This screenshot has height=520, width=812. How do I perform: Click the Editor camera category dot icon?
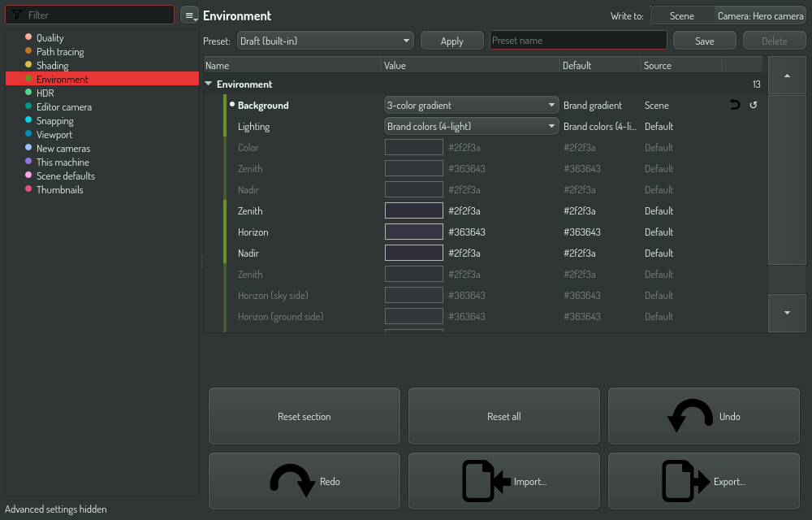(28, 106)
